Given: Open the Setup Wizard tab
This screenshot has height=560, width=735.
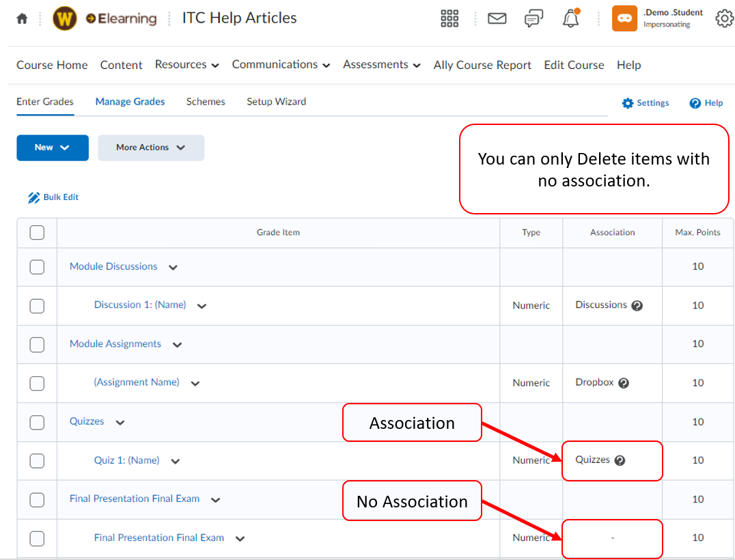Looking at the screenshot, I should click(277, 102).
